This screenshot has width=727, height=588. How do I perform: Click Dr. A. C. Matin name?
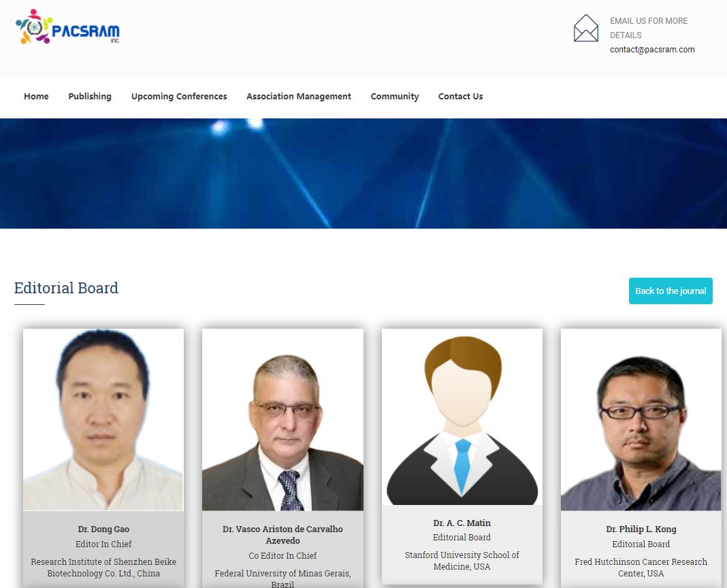[x=462, y=523]
